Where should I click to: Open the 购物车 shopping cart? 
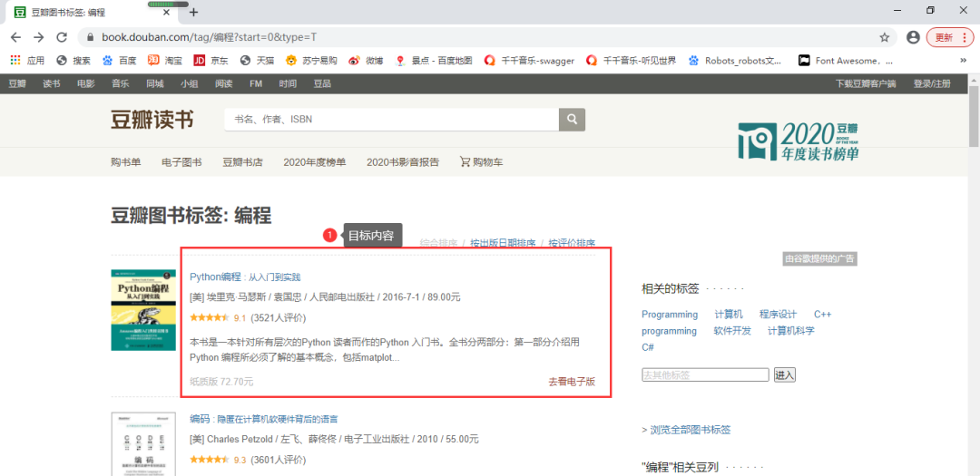[481, 162]
